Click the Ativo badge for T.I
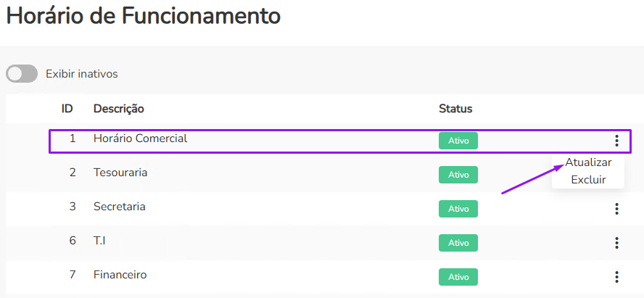644x298 pixels. point(458,243)
